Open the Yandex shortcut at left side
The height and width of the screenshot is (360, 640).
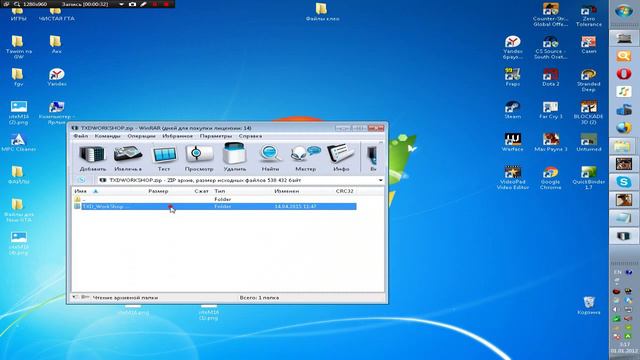[x=57, y=77]
